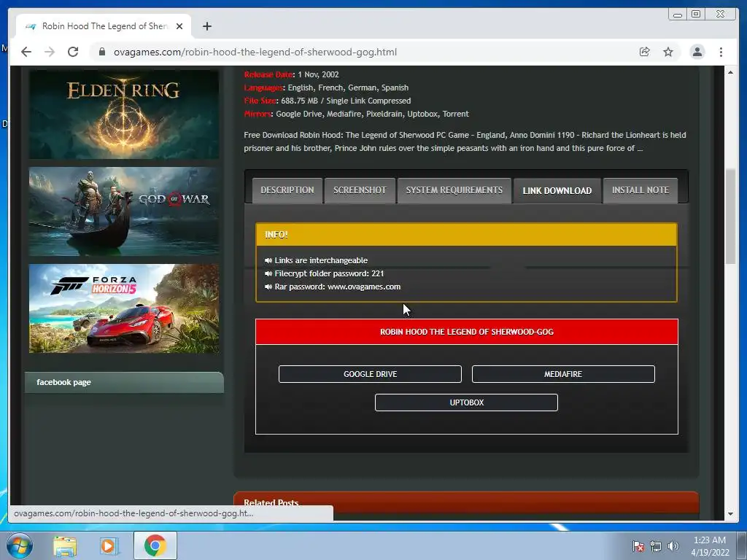Click the Chrome taskbar icon
Screen dimensions: 747x560
(x=155, y=545)
